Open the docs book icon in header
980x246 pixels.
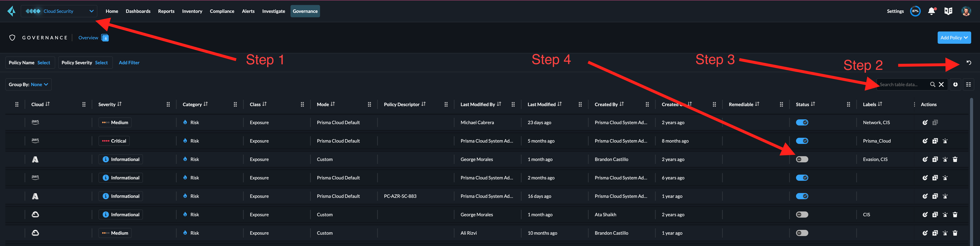pyautogui.click(x=948, y=12)
